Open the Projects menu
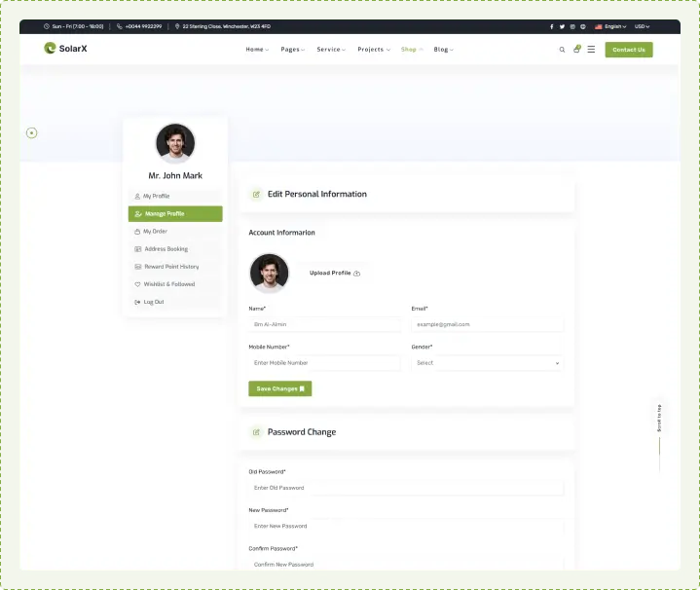 point(373,50)
